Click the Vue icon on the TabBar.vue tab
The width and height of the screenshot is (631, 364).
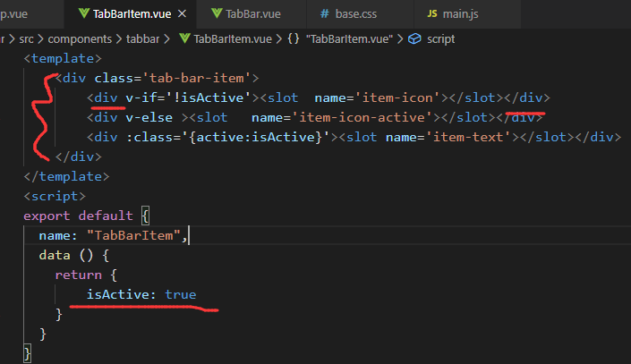pos(217,14)
